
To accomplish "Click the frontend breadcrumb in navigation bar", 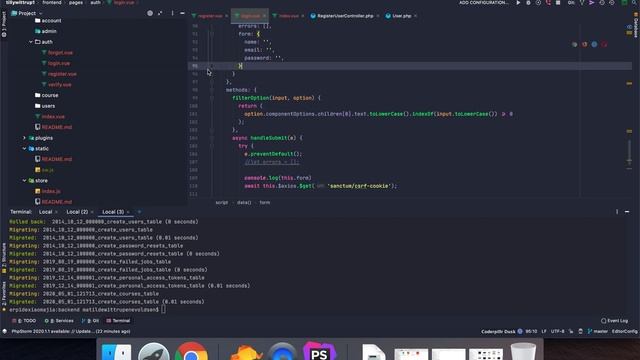I will [x=52, y=2].
